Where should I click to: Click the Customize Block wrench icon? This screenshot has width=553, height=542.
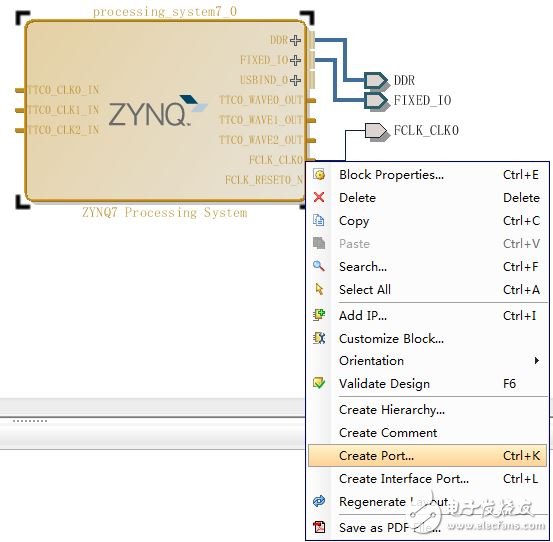tap(319, 338)
